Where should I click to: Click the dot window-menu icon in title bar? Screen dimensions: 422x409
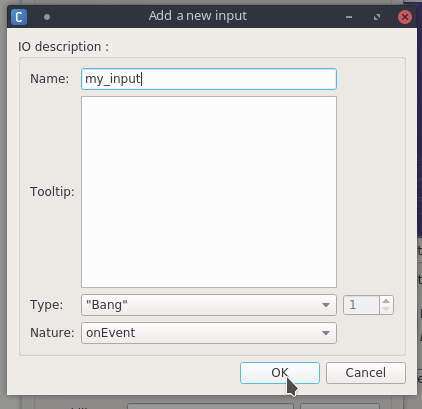point(47,17)
